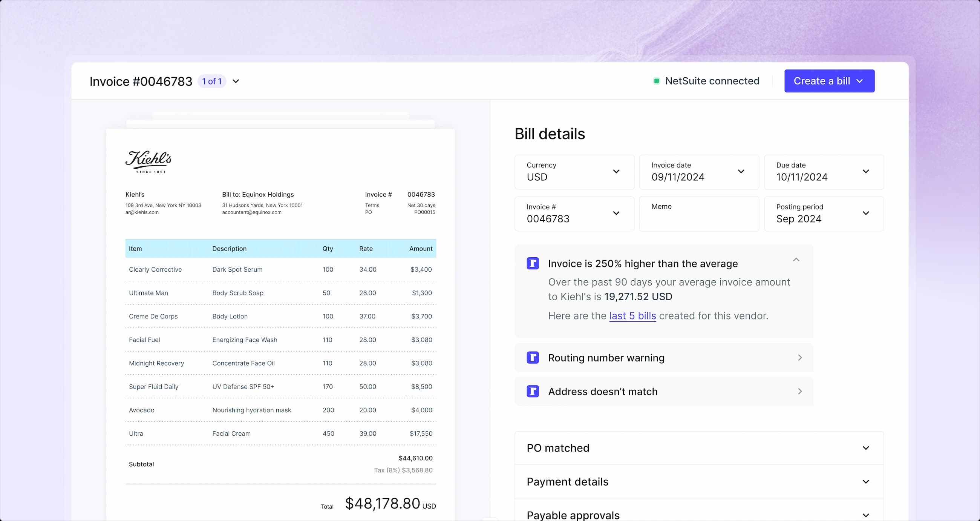Click the Energizing Face Wash description

[x=245, y=340]
